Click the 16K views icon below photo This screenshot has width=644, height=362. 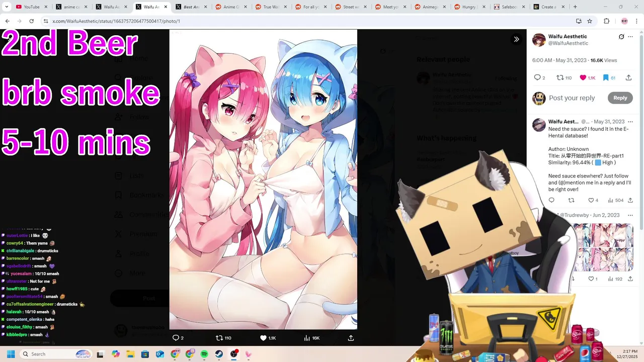[x=307, y=338]
